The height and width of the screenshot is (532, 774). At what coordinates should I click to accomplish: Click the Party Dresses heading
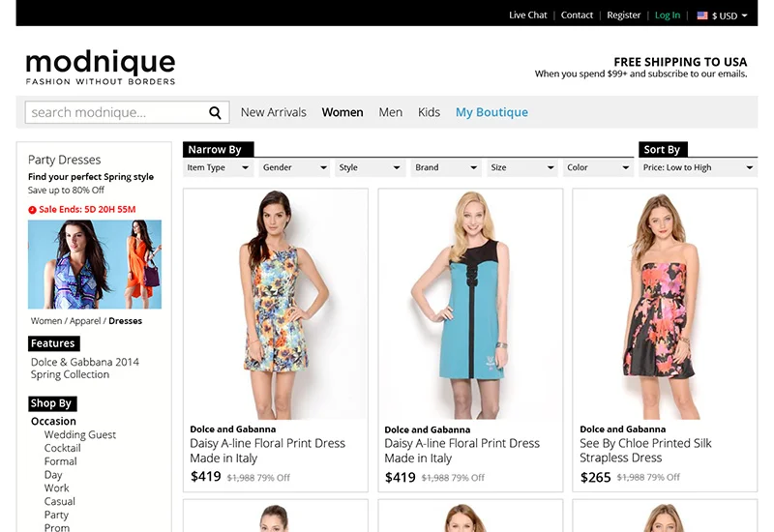point(64,160)
